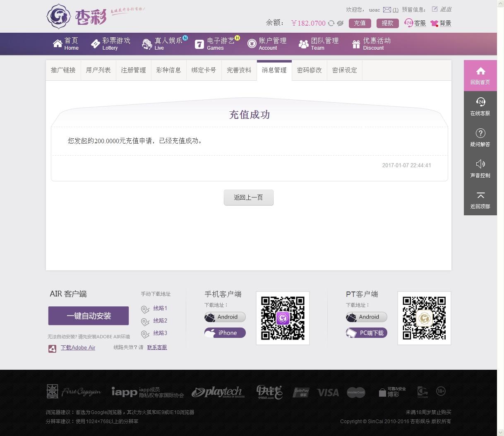Viewport: 504px width, 436px height.
Task: Click the ¥182.0700 balance amount
Action: pyautogui.click(x=308, y=23)
